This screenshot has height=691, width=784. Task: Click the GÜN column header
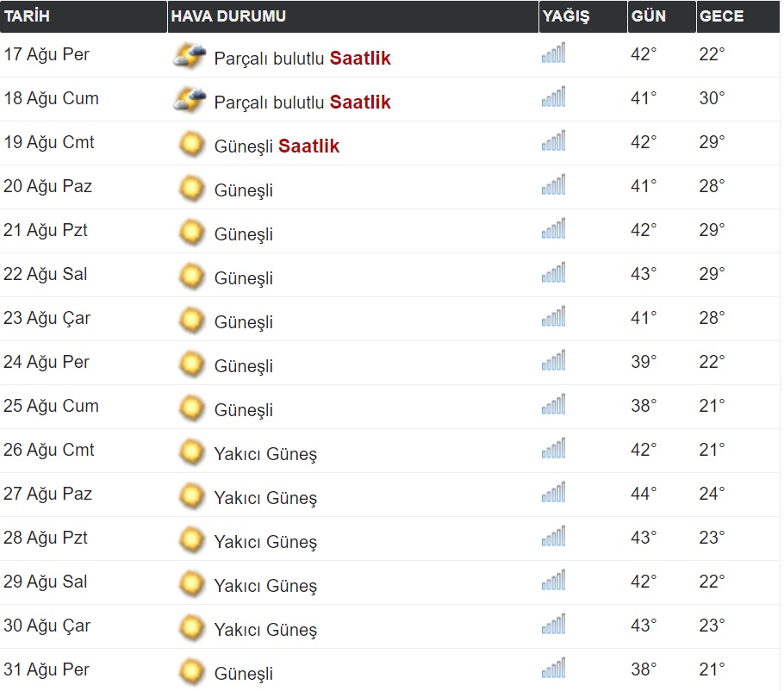coord(648,16)
